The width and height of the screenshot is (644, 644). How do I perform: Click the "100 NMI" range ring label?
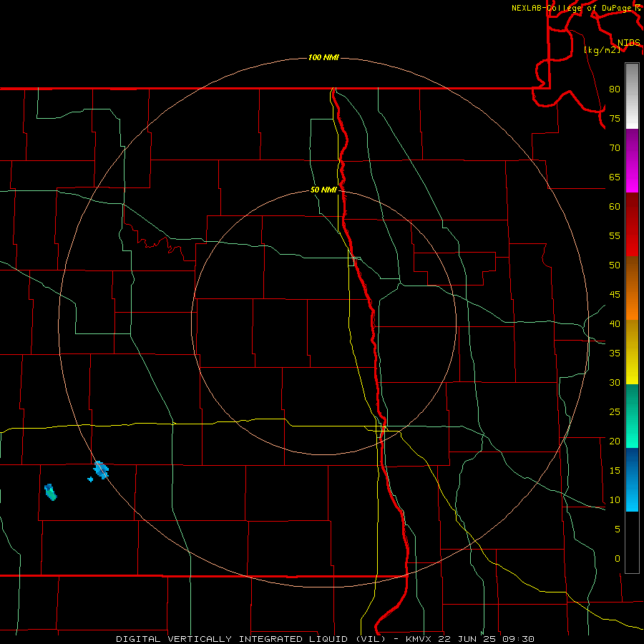(323, 57)
